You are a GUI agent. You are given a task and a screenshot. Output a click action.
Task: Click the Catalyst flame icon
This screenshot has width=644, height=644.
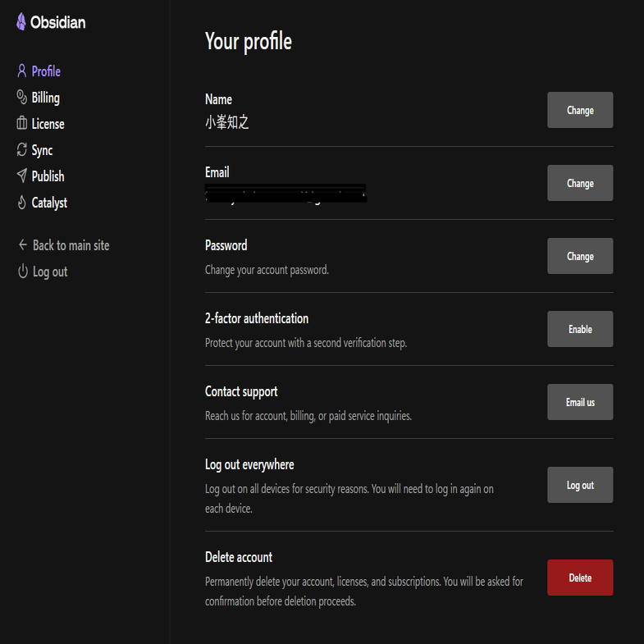tap(22, 203)
